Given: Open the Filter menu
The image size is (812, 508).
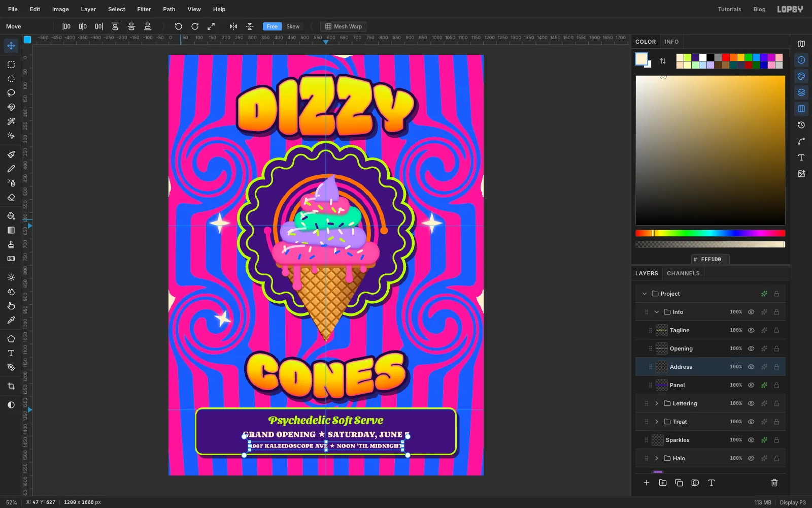Looking at the screenshot, I should [x=144, y=9].
